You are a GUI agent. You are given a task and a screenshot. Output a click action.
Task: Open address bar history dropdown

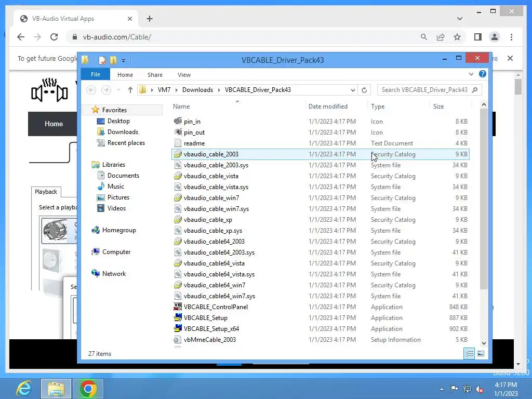pyautogui.click(x=353, y=90)
